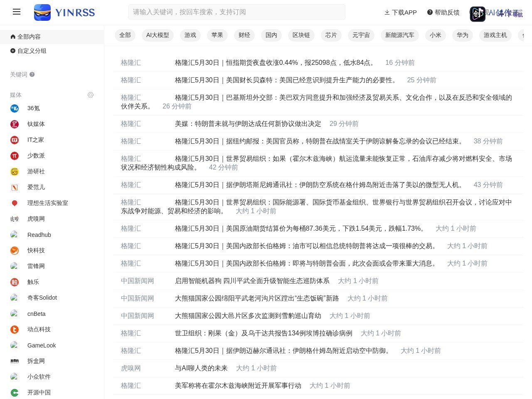This screenshot has width=532, height=399.
Task: Open the 财经 category tab
Action: [244, 35]
